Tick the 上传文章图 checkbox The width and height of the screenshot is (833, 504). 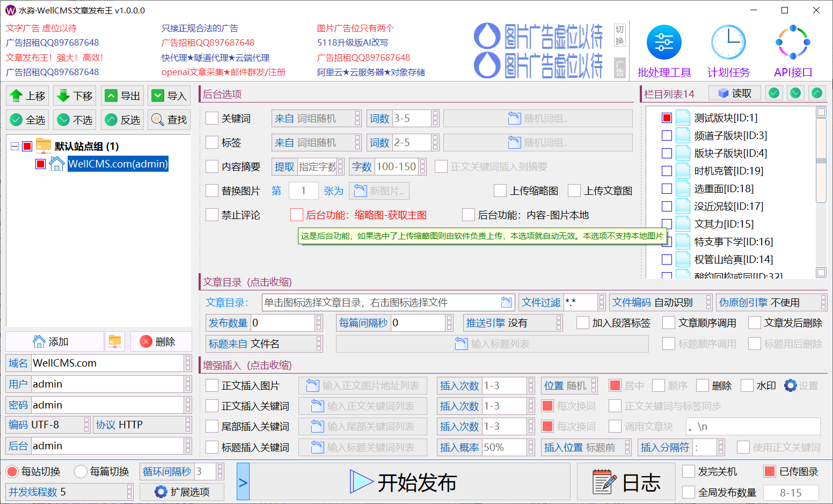tap(574, 191)
